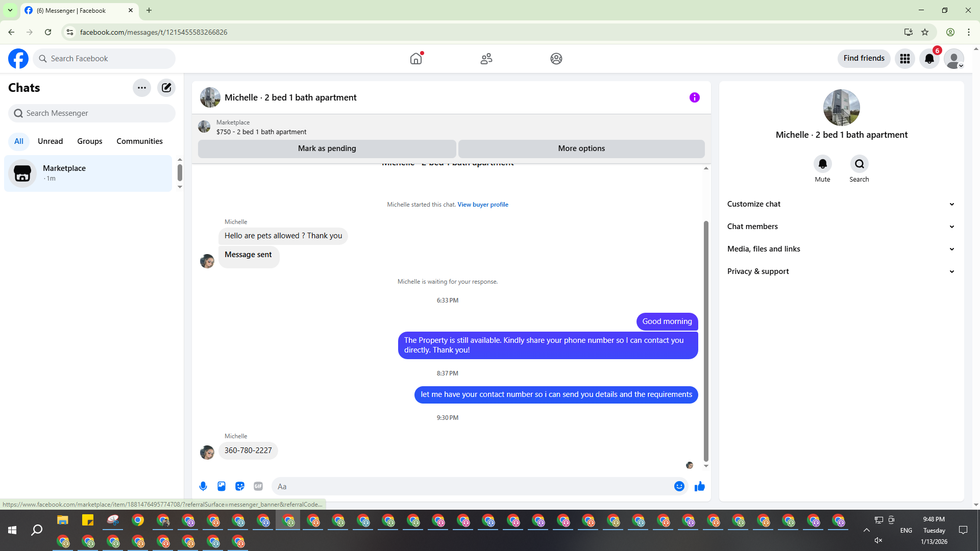Image resolution: width=980 pixels, height=551 pixels.
Task: Open the sticker picker icon
Action: pos(240,486)
